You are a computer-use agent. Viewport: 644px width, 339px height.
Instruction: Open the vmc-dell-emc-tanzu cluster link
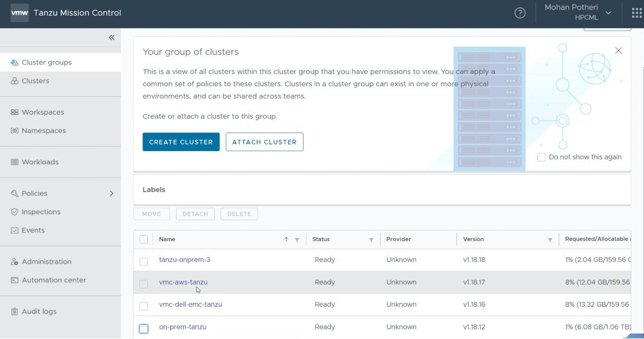pyautogui.click(x=190, y=304)
